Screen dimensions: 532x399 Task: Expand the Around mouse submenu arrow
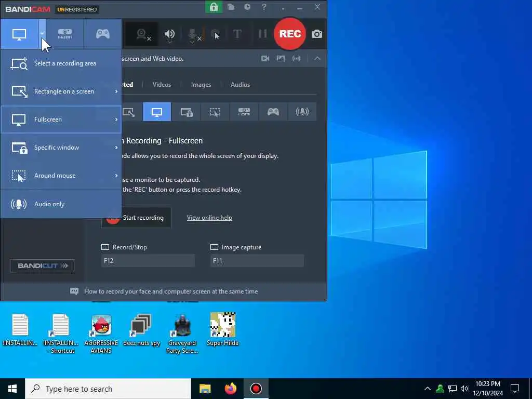point(116,176)
